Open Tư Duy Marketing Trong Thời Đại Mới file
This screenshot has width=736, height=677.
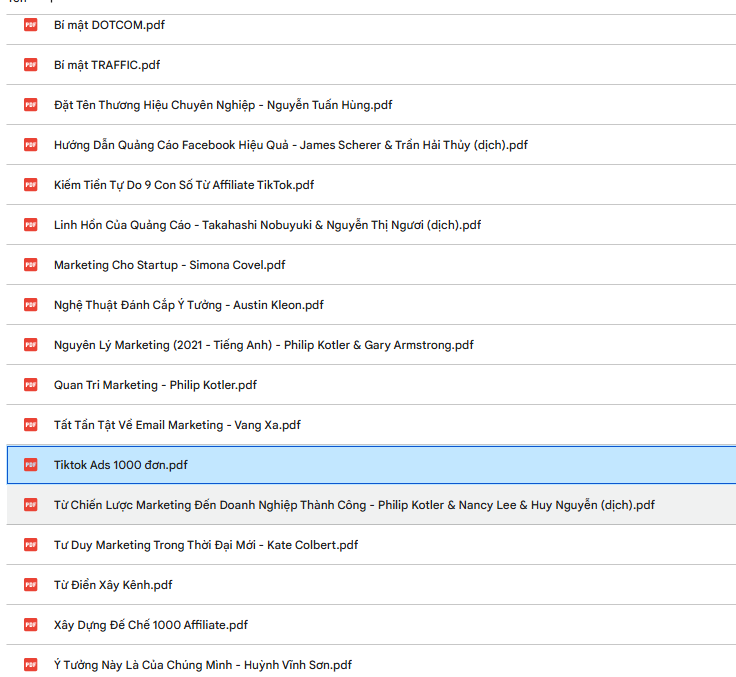pyautogui.click(x=205, y=545)
